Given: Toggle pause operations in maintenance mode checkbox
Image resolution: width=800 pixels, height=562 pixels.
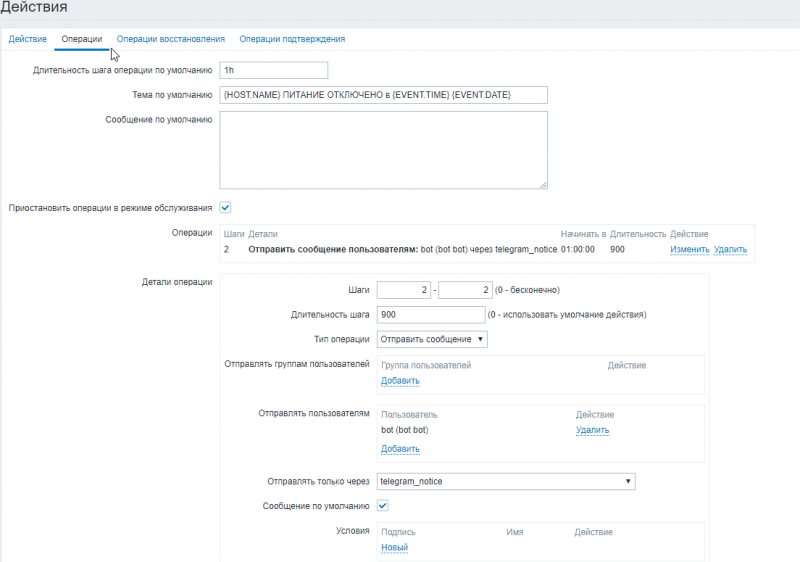Looking at the screenshot, I should click(x=226, y=207).
